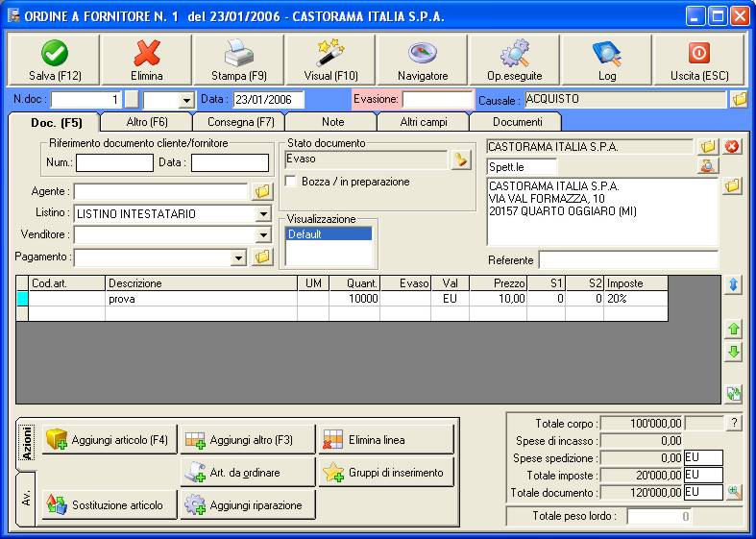Open folder icon beside address box
756x539 pixels.
(732, 185)
